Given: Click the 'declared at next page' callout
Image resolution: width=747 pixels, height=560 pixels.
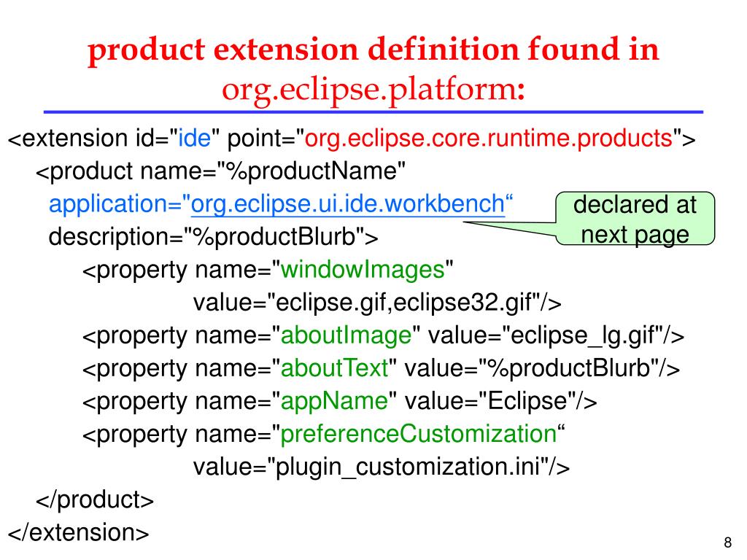Looking at the screenshot, I should pos(635,219).
